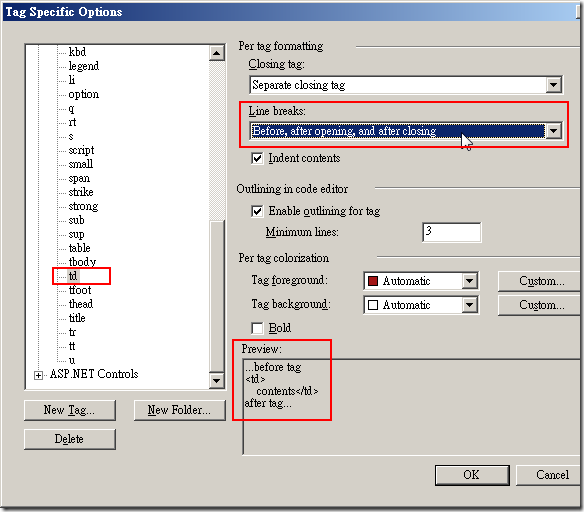This screenshot has width=584, height=512.
Task: Select the q tag in tree
Action: point(71,108)
